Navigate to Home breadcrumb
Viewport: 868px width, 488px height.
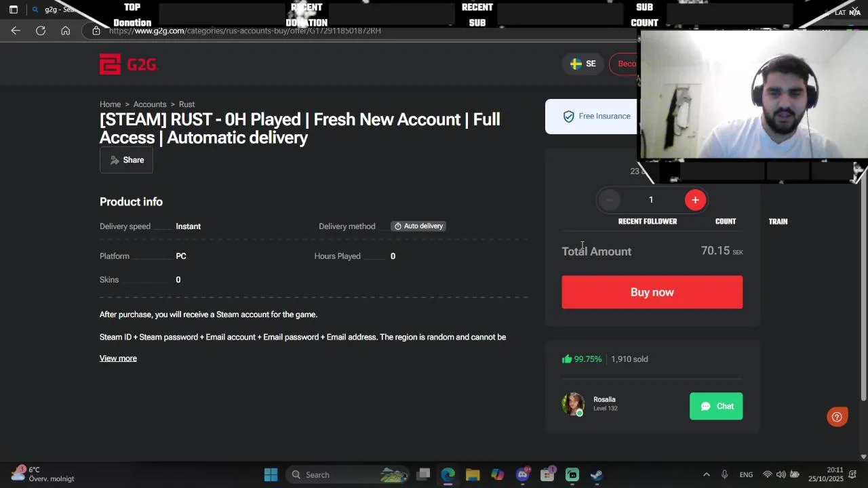coord(110,104)
